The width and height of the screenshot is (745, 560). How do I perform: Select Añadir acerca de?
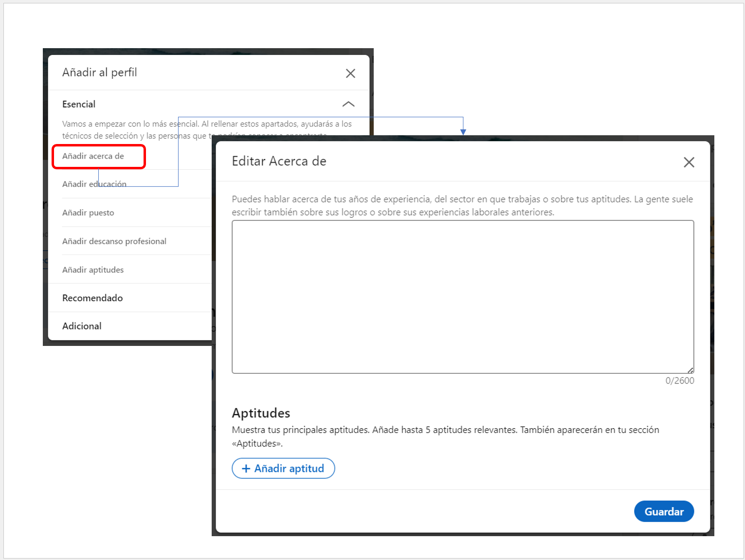click(x=93, y=156)
